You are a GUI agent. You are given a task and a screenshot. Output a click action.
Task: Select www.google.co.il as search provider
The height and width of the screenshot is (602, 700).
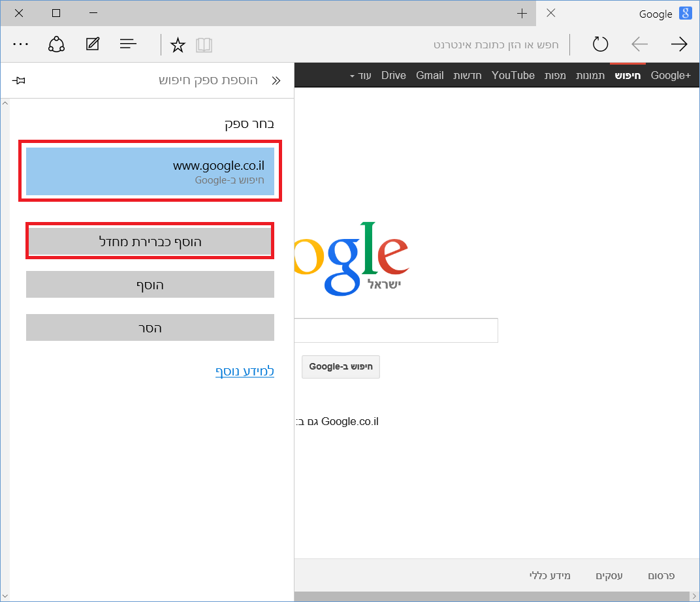coord(150,171)
